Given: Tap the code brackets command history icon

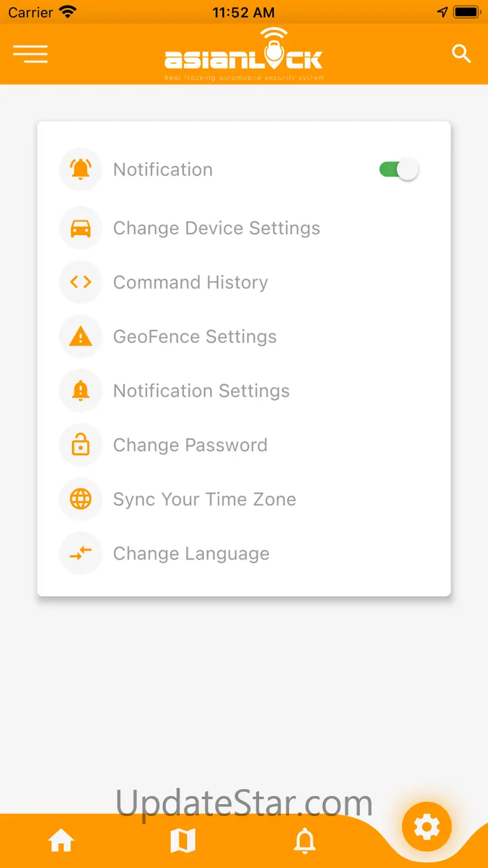Looking at the screenshot, I should click(81, 282).
